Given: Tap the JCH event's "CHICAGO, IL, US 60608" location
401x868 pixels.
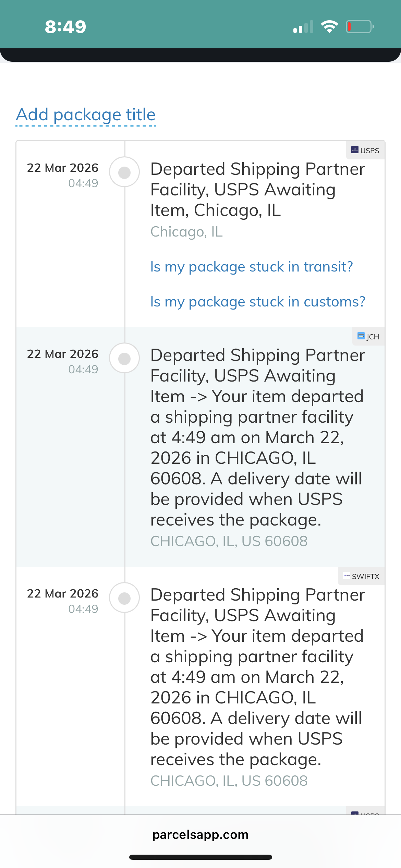Looking at the screenshot, I should [229, 541].
